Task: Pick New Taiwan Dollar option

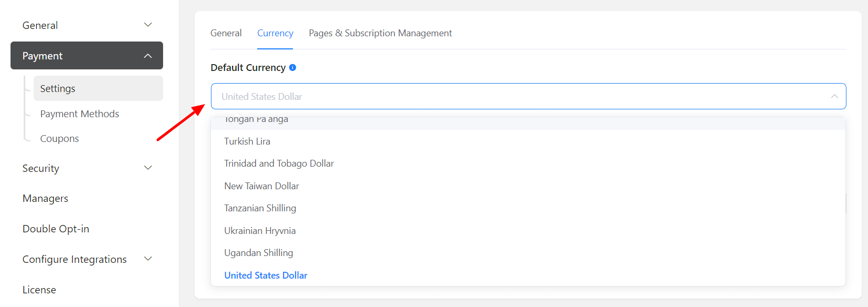Action: point(261,186)
